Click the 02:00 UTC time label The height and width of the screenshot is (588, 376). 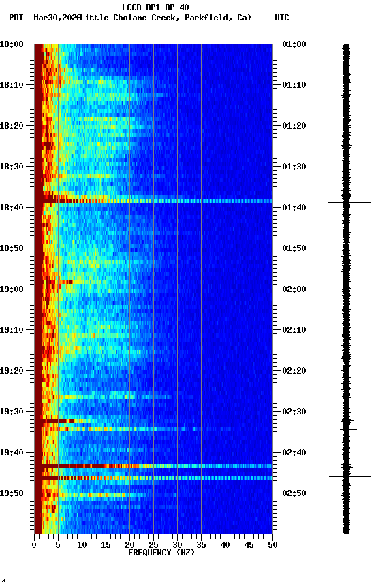(294, 289)
